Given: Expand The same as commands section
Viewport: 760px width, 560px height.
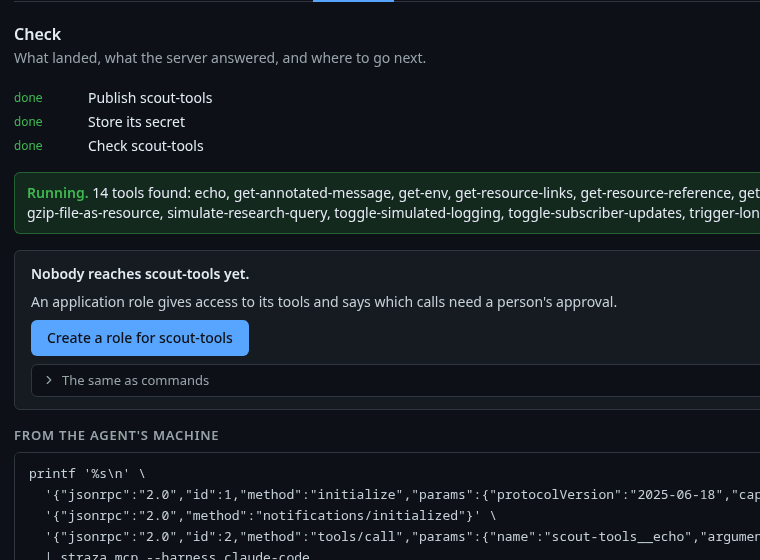Looking at the screenshot, I should (x=396, y=381).
